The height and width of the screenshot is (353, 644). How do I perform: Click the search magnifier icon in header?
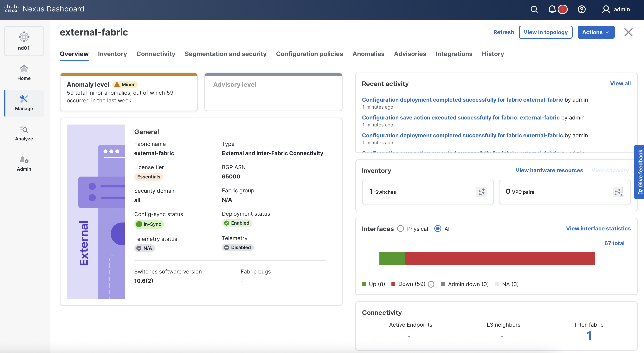coord(534,10)
